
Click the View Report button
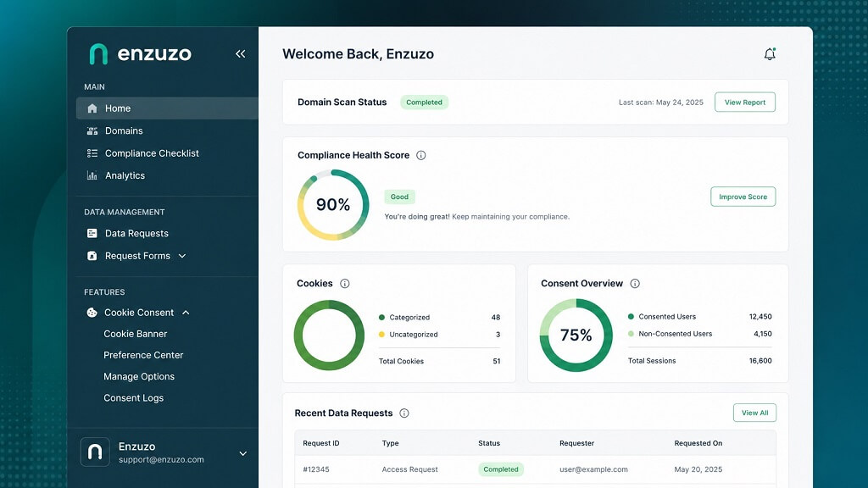(x=744, y=103)
